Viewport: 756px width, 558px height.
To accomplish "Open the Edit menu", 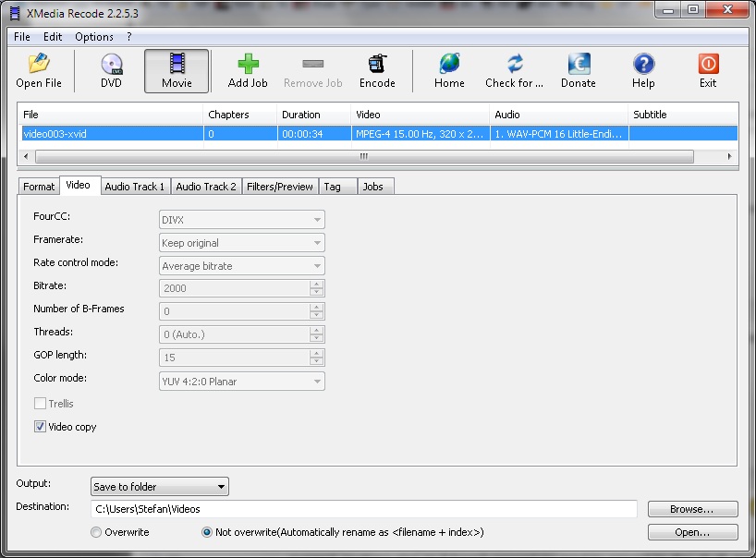I will pyautogui.click(x=53, y=37).
